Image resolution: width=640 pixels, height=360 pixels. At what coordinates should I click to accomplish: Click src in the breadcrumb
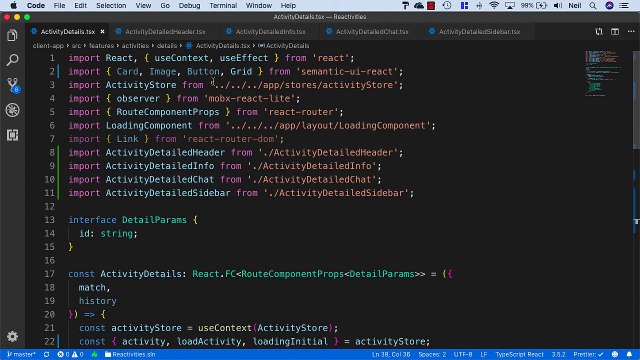point(76,46)
